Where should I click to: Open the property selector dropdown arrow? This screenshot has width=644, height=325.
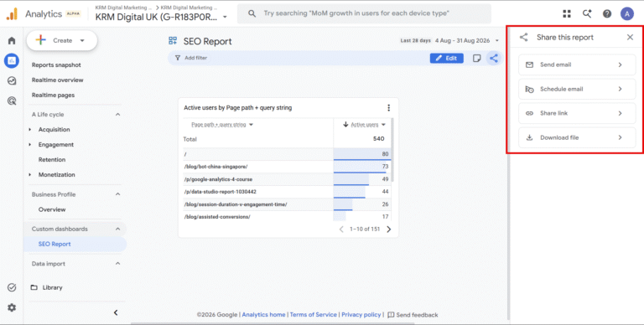225,18
